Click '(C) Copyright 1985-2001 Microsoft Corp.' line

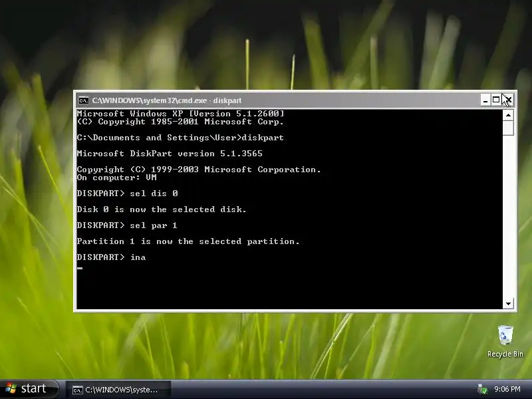tap(180, 122)
